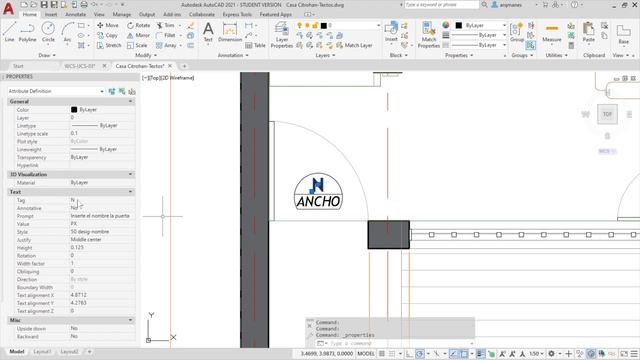Select the Polyline tool
The height and width of the screenshot is (360, 640).
click(27, 32)
